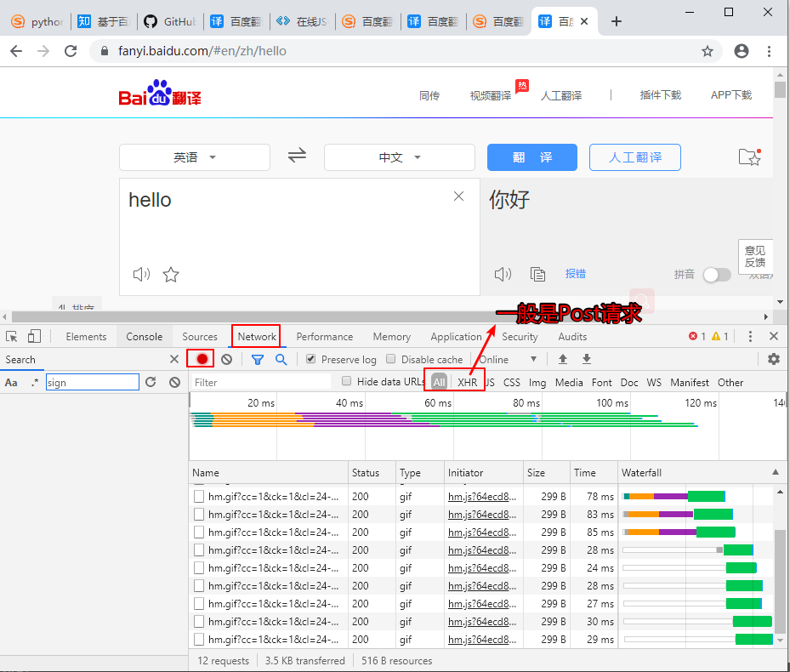Open a new browser tab
Image resolution: width=790 pixels, height=672 pixels.
(616, 21)
